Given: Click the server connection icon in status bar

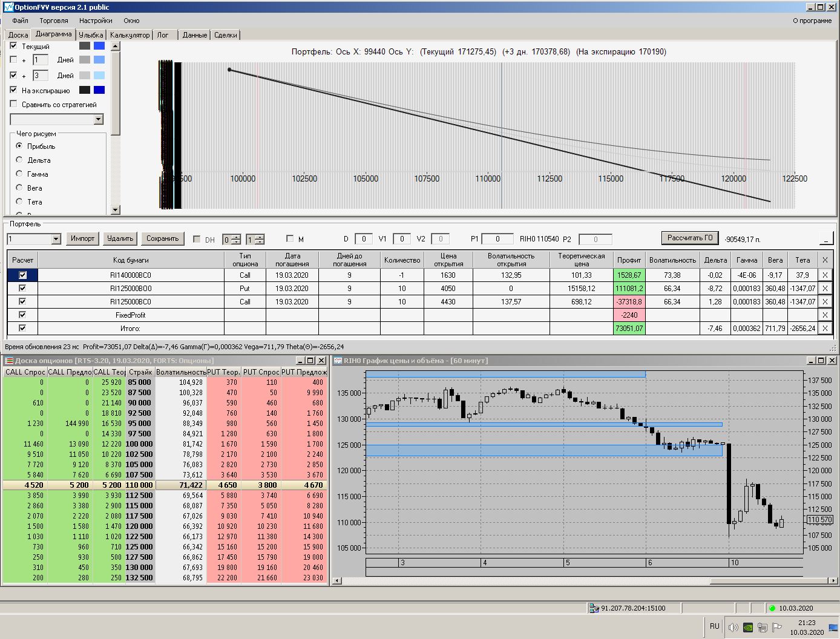Looking at the screenshot, I should coord(594,608).
